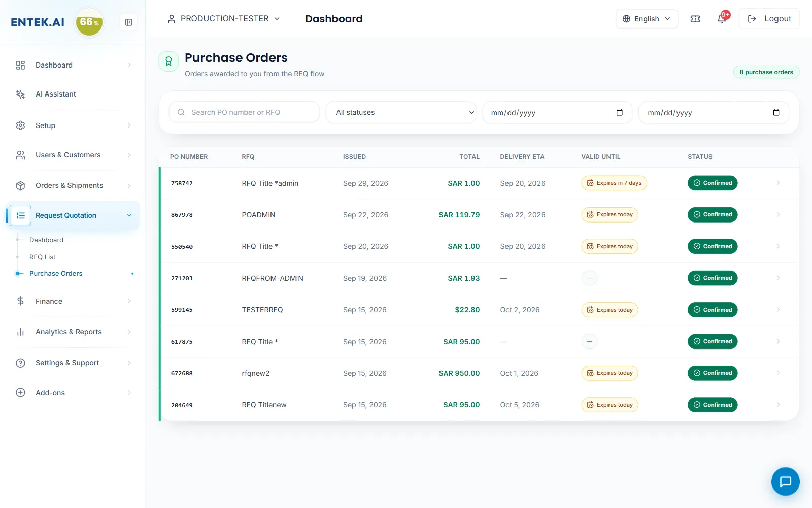Expand the Add-ons chevron
The width and height of the screenshot is (812, 508).
click(x=129, y=393)
